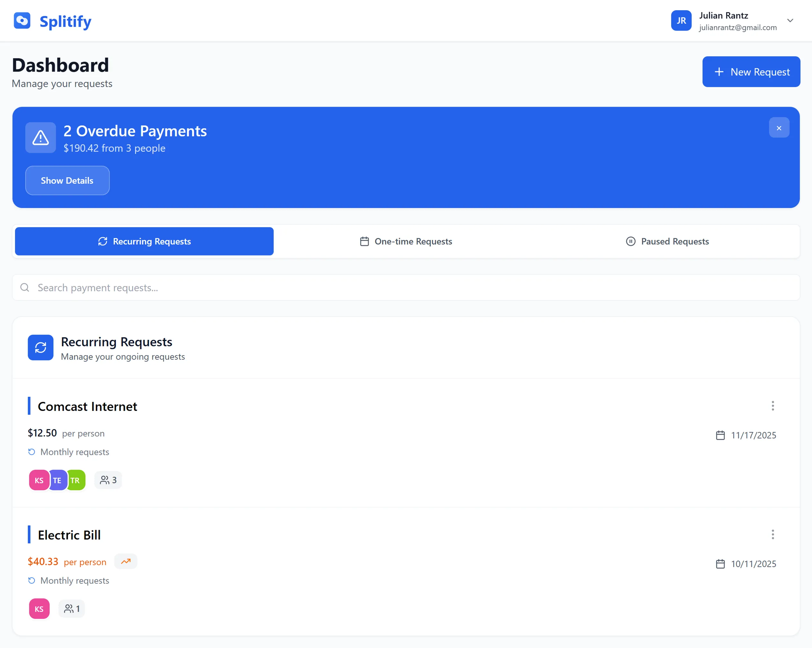The image size is (812, 648).
Task: Click the search payment requests field
Action: pos(406,288)
